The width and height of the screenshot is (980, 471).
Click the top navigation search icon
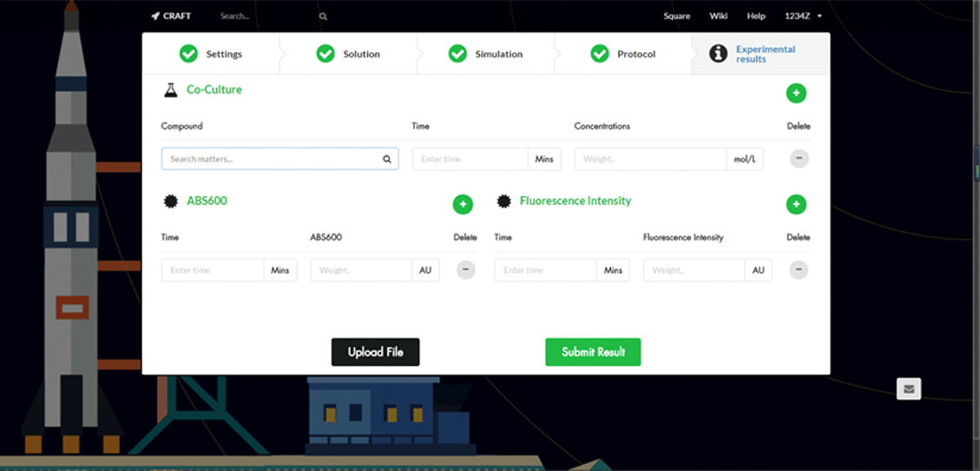point(323,16)
